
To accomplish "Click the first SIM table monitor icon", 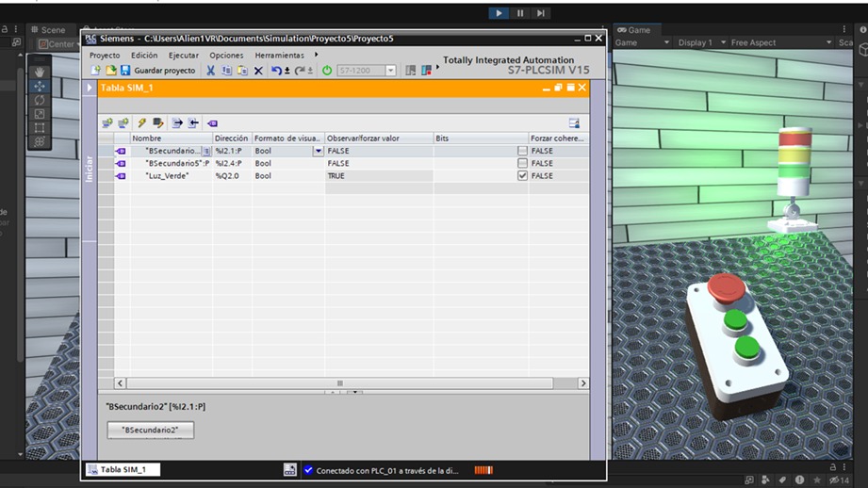I will [x=107, y=122].
